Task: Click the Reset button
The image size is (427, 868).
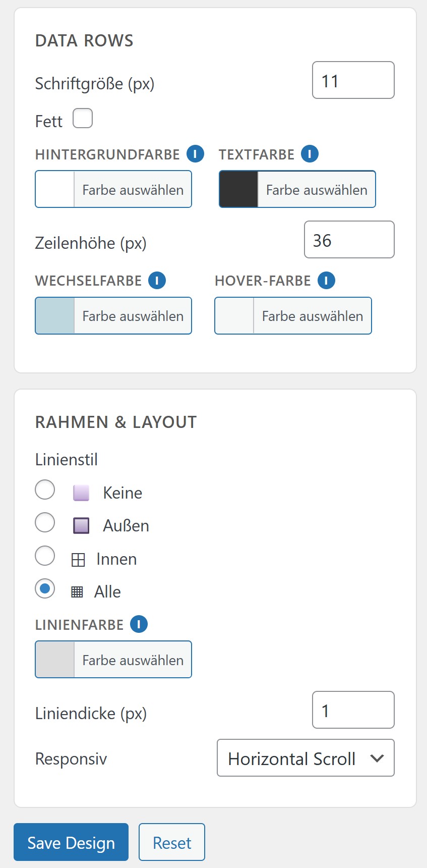Action: click(172, 842)
